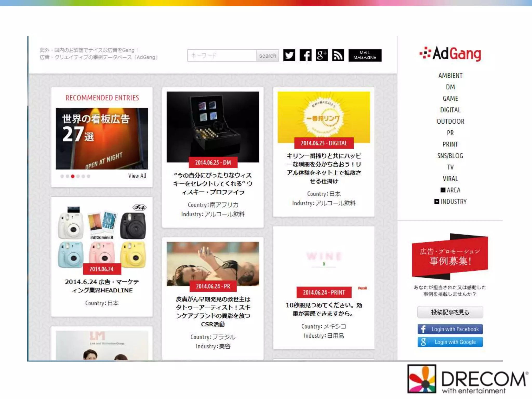
Task: Click the Facebook icon in header
Action: coord(305,55)
